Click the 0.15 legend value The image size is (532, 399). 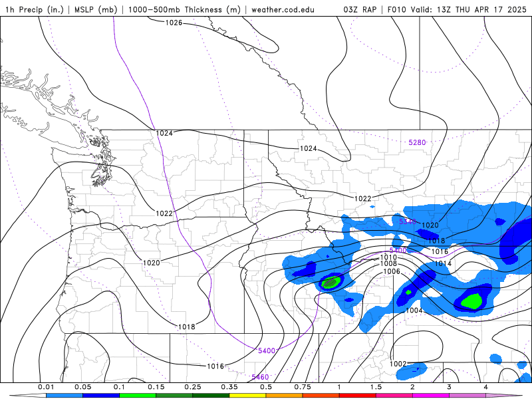[x=156, y=387]
